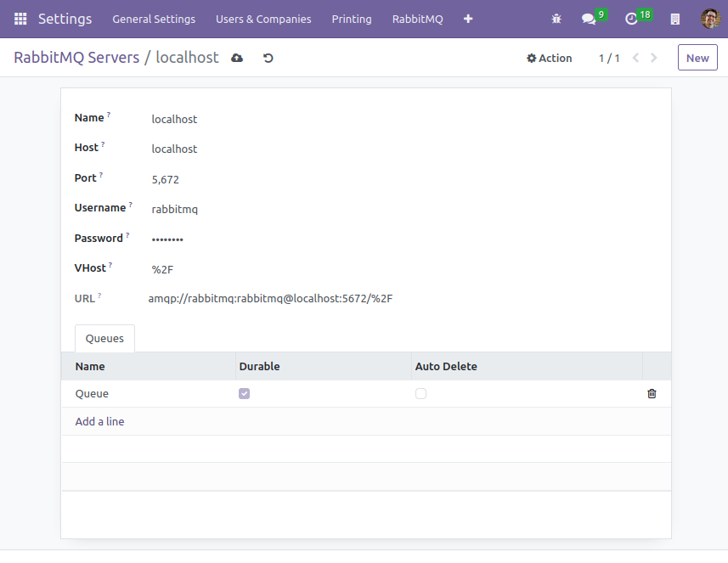The image size is (728, 563).
Task: Open the conversations messages icon
Action: pos(589,19)
